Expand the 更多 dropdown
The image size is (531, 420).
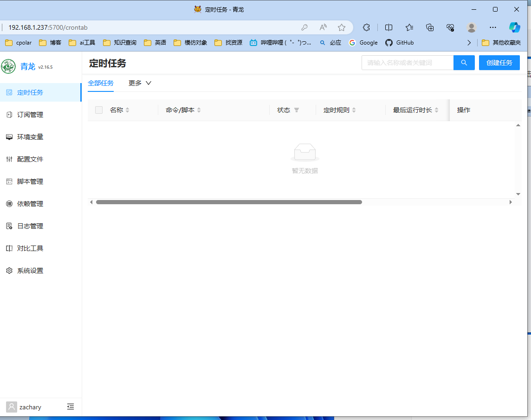tap(140, 84)
